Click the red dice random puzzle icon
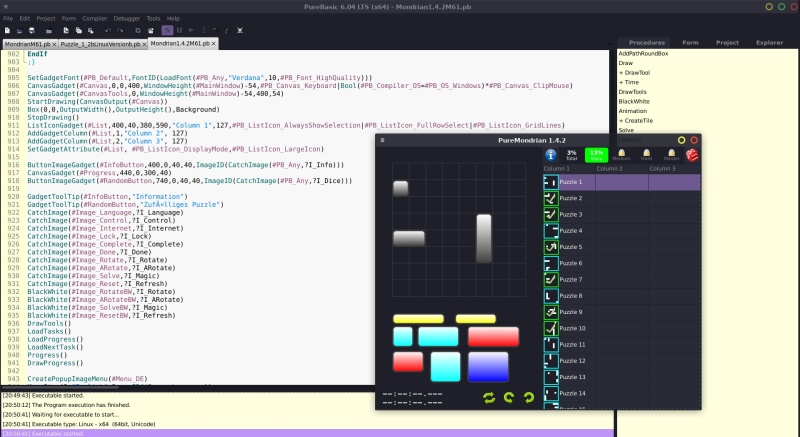Image resolution: width=800 pixels, height=437 pixels. point(692,155)
